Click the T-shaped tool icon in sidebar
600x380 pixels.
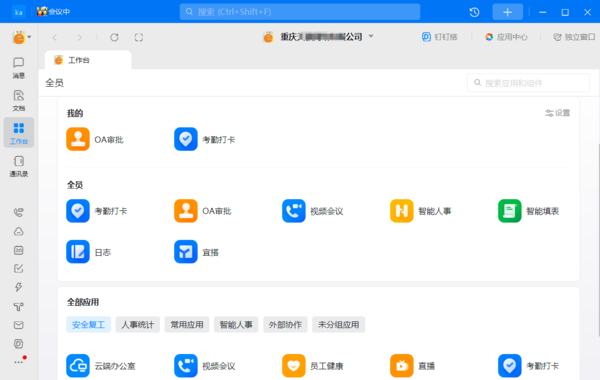[18, 306]
